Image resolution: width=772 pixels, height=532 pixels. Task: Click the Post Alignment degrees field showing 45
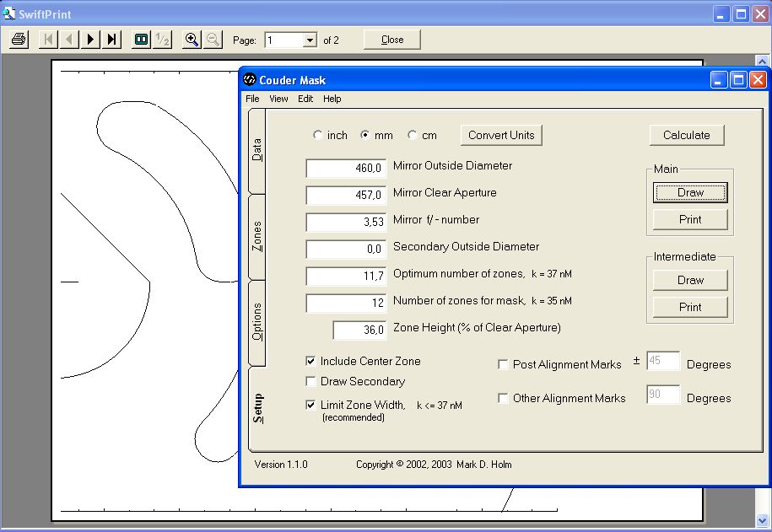pyautogui.click(x=663, y=361)
